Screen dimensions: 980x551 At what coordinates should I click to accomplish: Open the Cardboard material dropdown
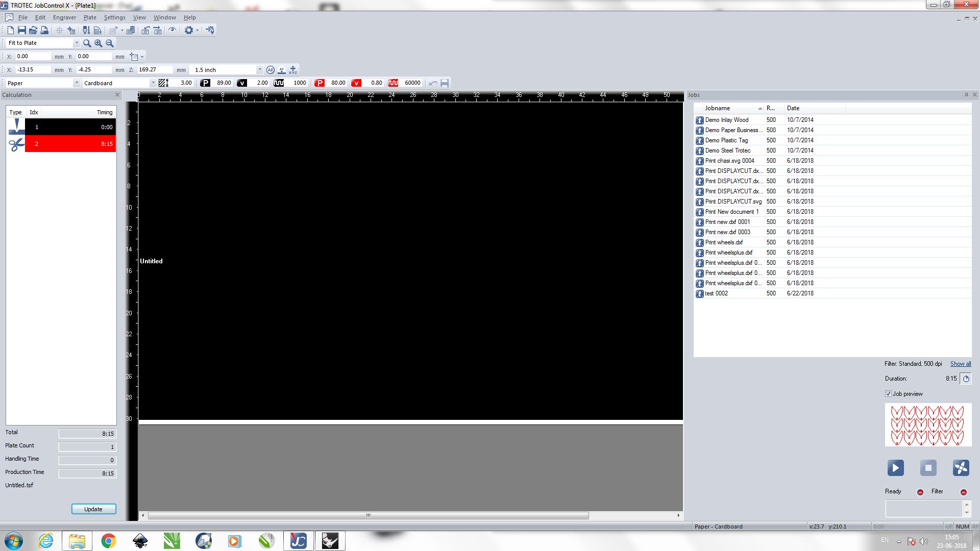pos(153,83)
